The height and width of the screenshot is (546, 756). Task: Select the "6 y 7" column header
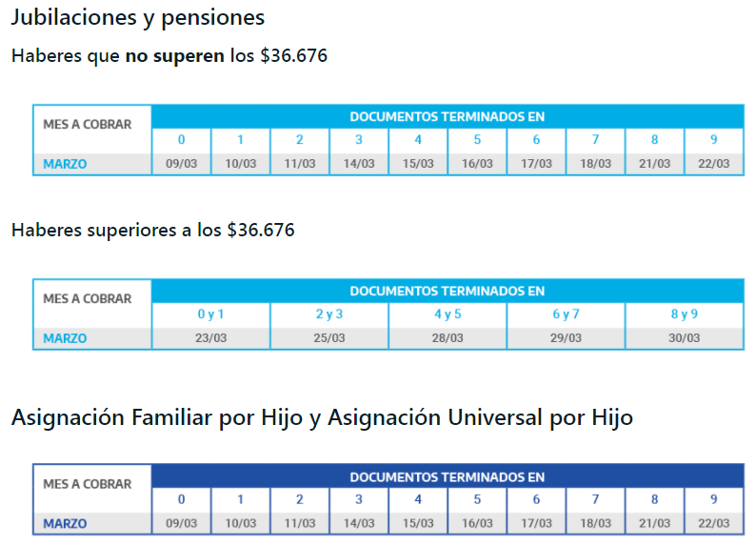[x=566, y=314]
